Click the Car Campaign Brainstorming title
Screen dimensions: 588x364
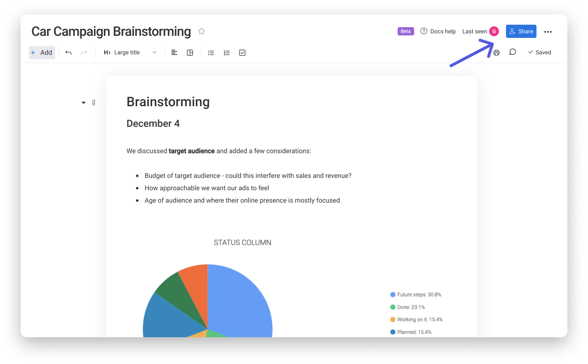pos(111,31)
